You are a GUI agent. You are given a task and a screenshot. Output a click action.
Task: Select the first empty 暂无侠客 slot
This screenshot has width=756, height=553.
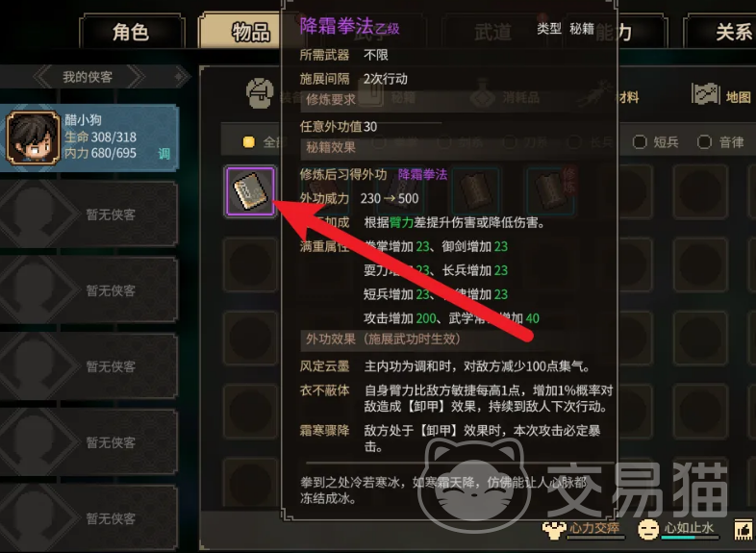coord(88,214)
